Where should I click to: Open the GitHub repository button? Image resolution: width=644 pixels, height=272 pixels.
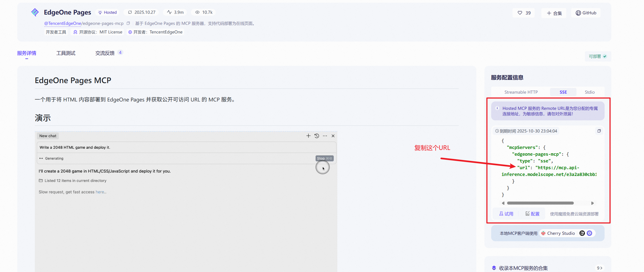586,13
